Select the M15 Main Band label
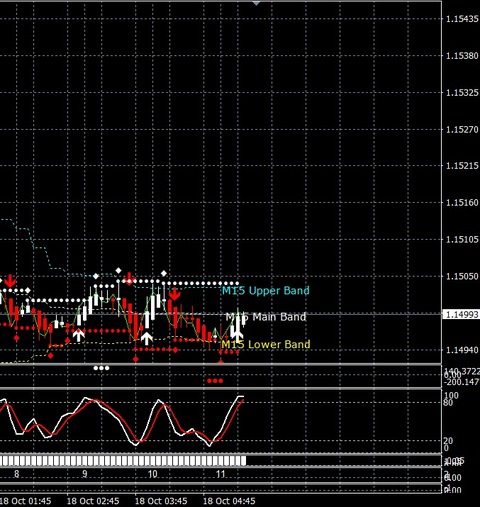Screen dimensions: 480x507 (x=266, y=317)
